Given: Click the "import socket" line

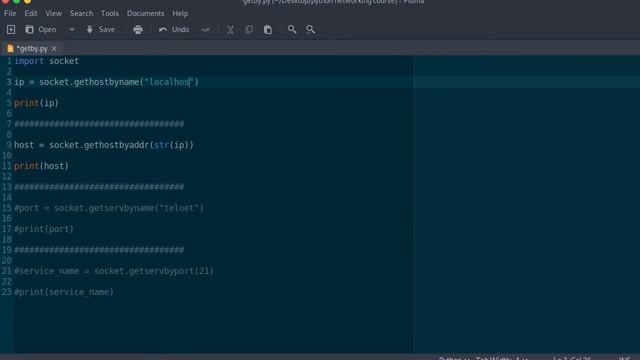Looking at the screenshot, I should click(47, 61).
